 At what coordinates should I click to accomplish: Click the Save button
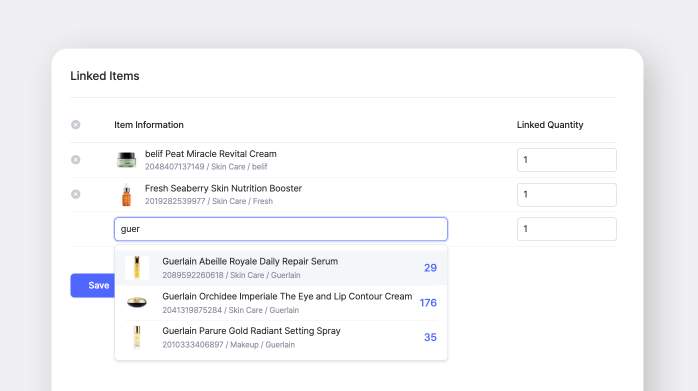click(x=93, y=285)
